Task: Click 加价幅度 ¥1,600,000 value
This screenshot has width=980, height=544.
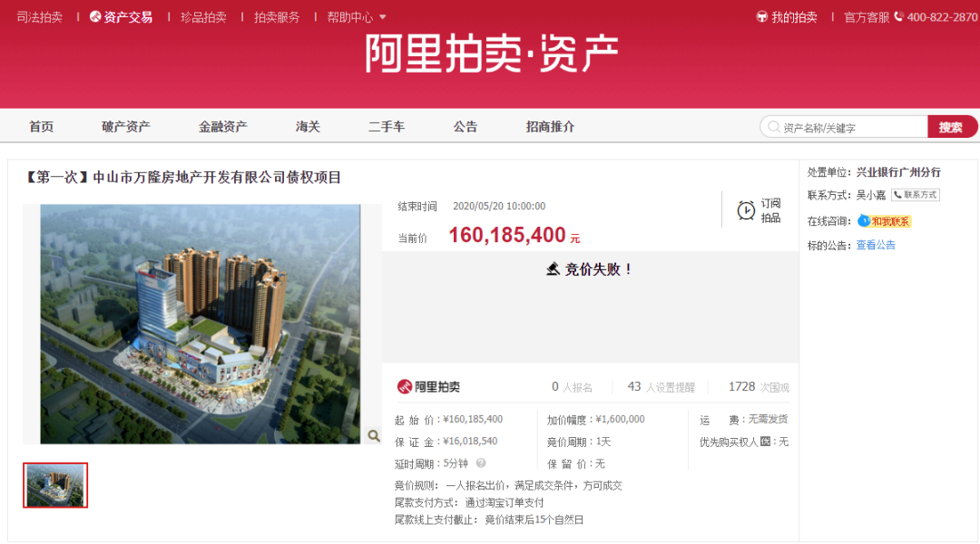Action: pos(620,419)
